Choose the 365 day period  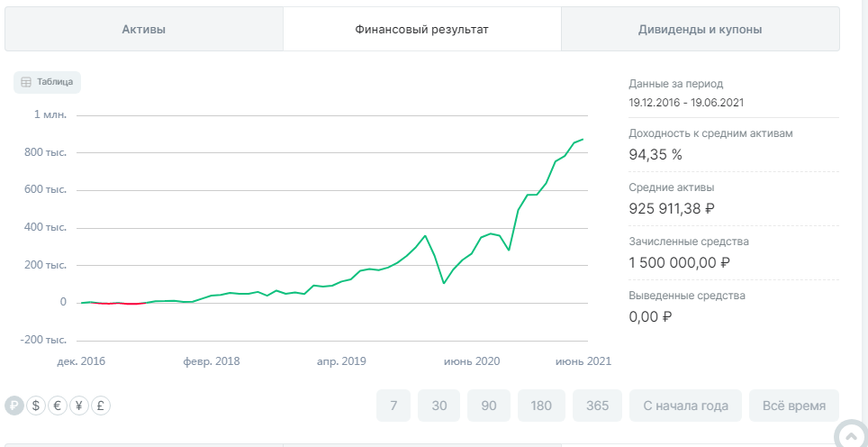598,406
